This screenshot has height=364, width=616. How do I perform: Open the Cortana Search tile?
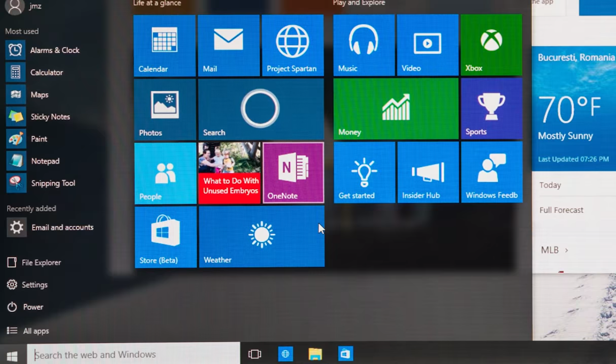click(261, 109)
